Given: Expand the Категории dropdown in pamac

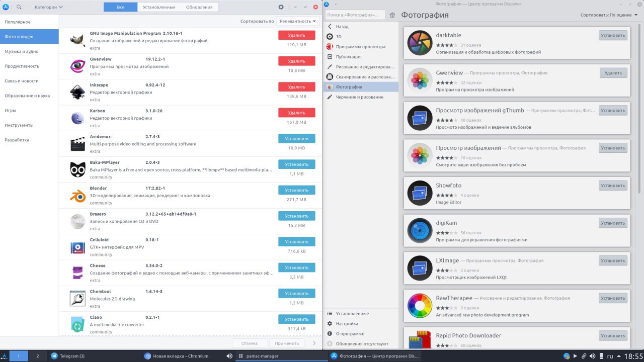Looking at the screenshot, I should coord(49,7).
